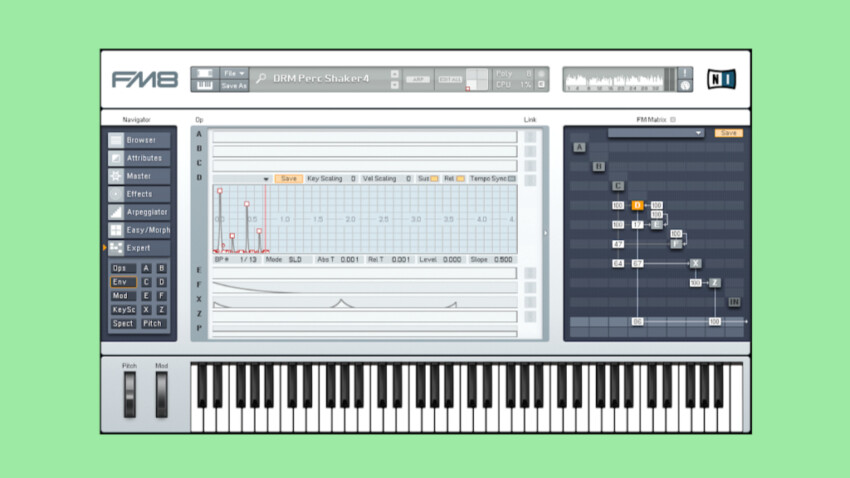The image size is (850, 478).
Task: Select the Expert page
Action: click(139, 248)
